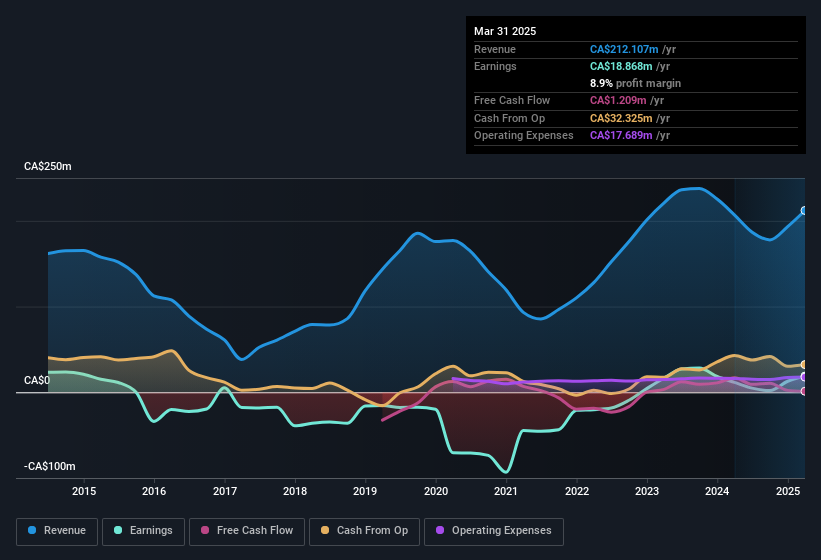821x560 pixels.
Task: Select the 2024 x-axis label
Action: (x=717, y=491)
